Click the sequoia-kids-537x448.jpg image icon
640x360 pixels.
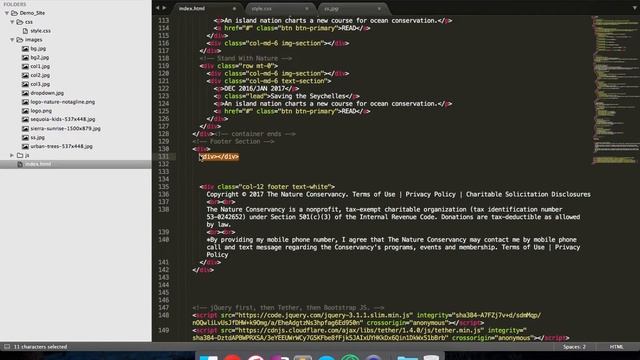point(25,120)
